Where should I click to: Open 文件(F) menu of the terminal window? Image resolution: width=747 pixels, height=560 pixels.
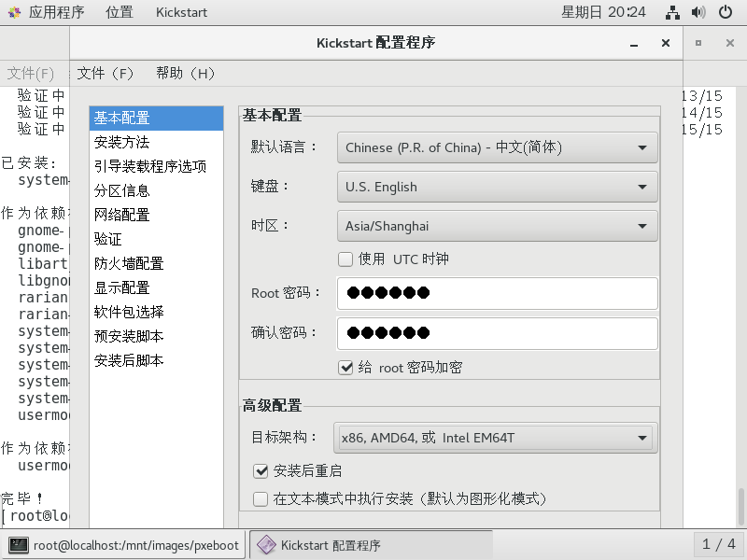[31, 74]
